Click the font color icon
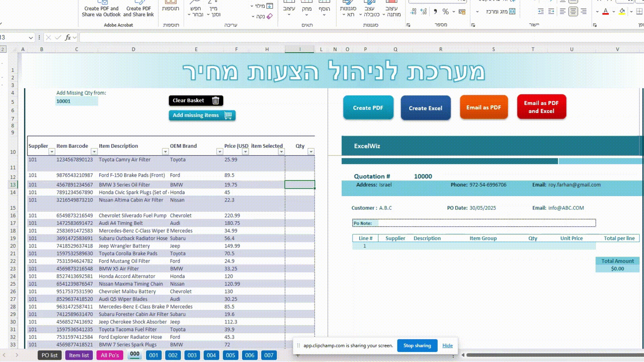Viewport: 644px width, 362px height. click(x=605, y=12)
